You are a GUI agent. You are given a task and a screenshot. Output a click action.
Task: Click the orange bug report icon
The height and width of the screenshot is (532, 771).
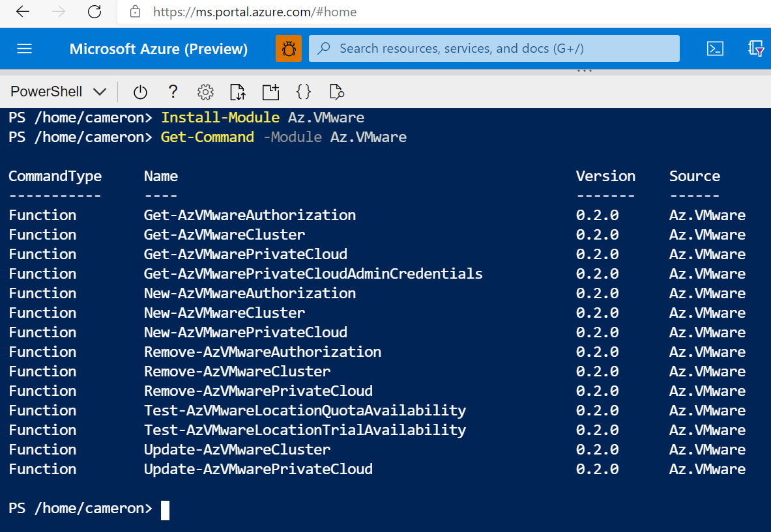tap(289, 48)
